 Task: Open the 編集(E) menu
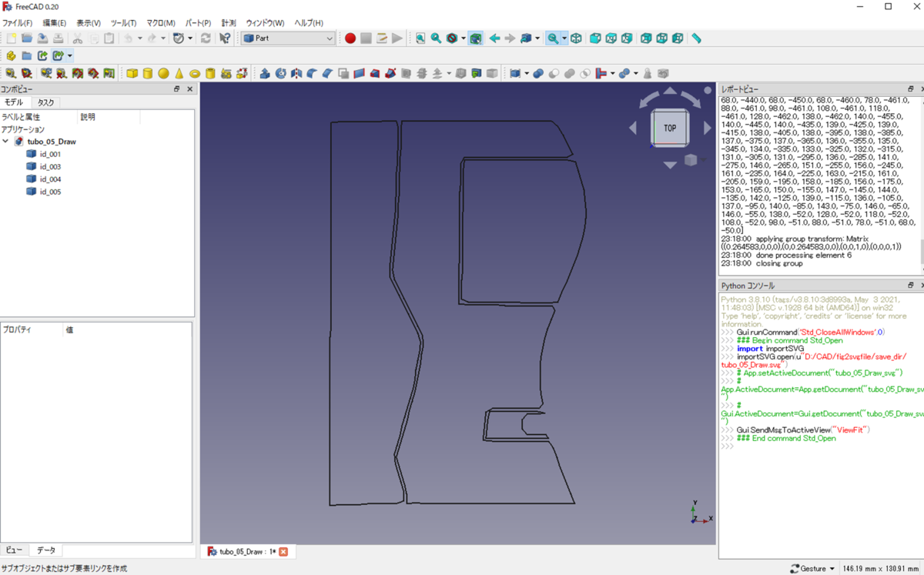tap(54, 23)
